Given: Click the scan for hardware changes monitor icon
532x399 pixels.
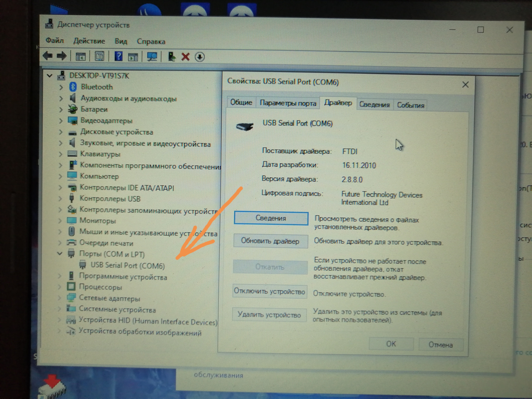Looking at the screenshot, I should [x=152, y=57].
